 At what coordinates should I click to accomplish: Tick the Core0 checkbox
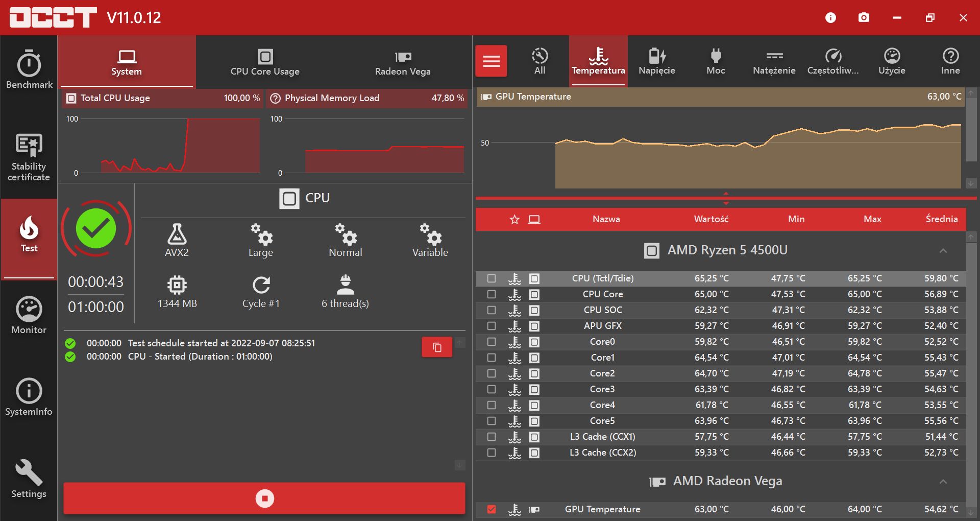[492, 342]
